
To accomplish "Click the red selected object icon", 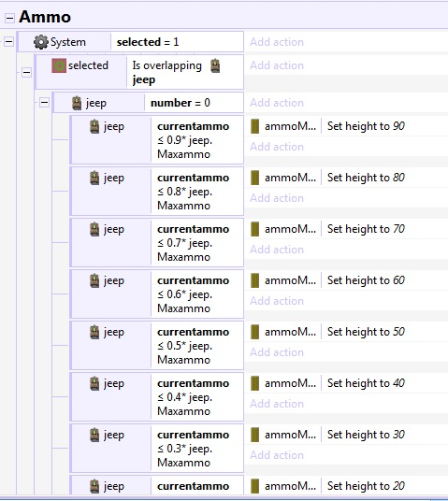I will (x=59, y=65).
